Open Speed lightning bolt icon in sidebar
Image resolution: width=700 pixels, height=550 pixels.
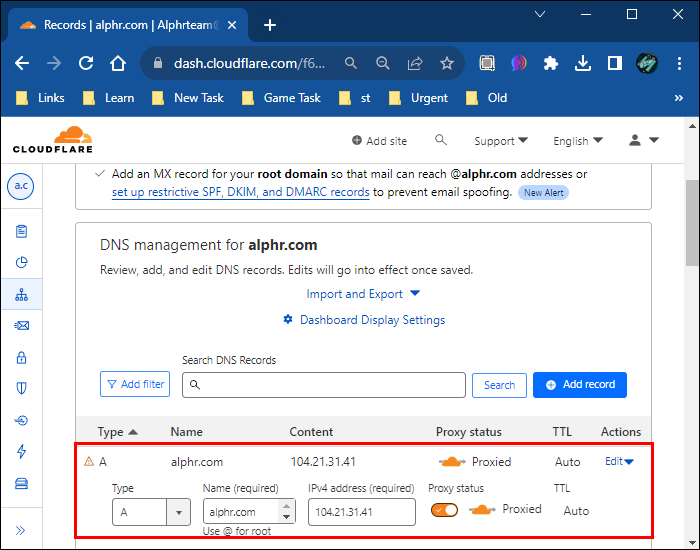pos(21,452)
